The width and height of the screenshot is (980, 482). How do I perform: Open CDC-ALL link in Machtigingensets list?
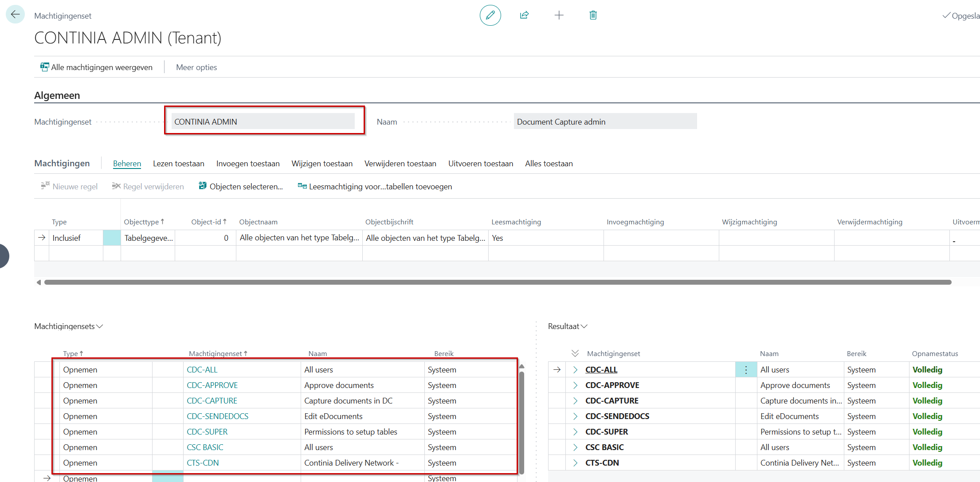(202, 369)
